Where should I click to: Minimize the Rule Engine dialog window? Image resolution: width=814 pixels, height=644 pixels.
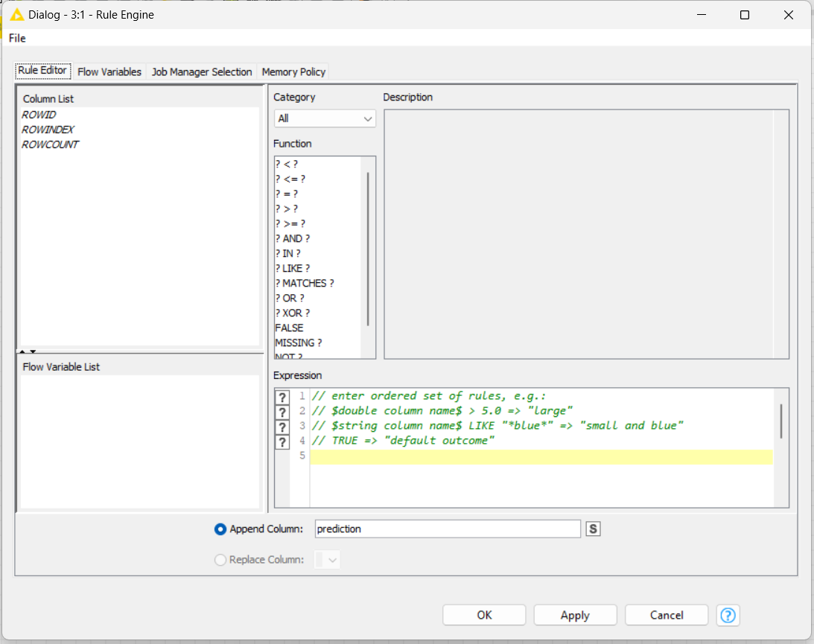[702, 15]
